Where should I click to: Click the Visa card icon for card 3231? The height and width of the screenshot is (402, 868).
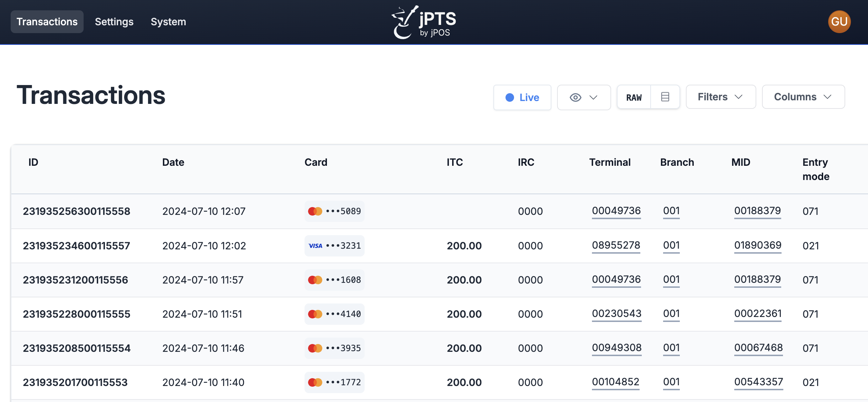pyautogui.click(x=315, y=245)
